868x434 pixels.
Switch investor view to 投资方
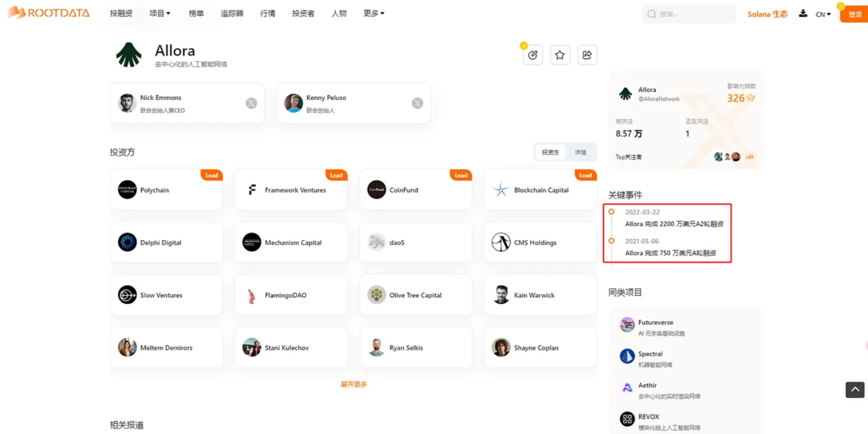[x=550, y=153]
